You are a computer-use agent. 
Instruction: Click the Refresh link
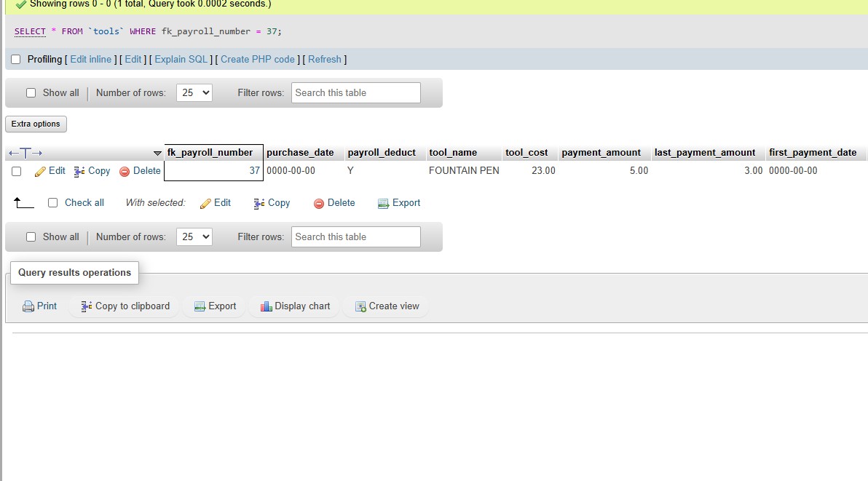[324, 59]
